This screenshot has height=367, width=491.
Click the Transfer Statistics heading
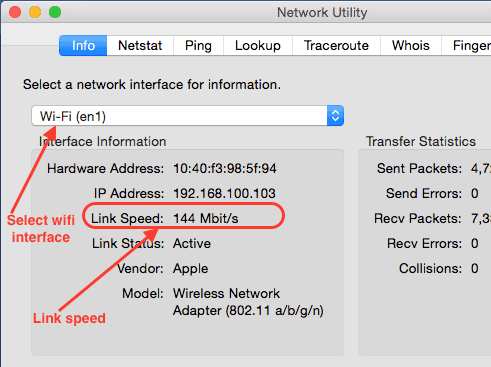(421, 141)
